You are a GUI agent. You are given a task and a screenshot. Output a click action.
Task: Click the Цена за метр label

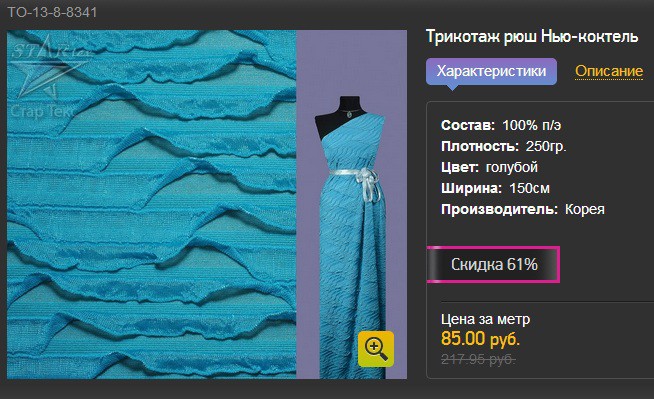(x=485, y=319)
